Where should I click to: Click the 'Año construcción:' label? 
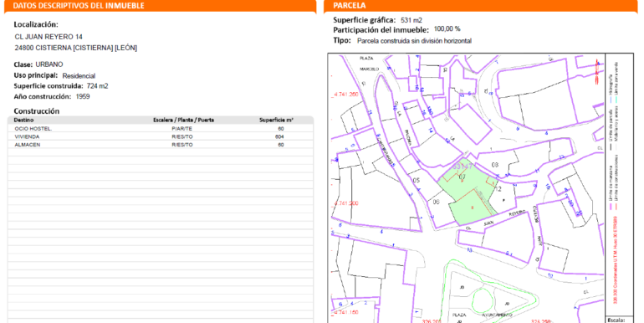pos(43,96)
